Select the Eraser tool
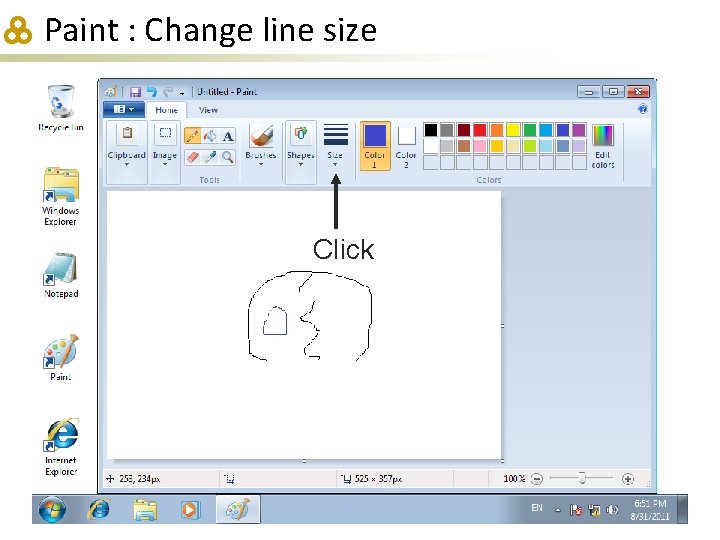The image size is (720, 540). [192, 158]
